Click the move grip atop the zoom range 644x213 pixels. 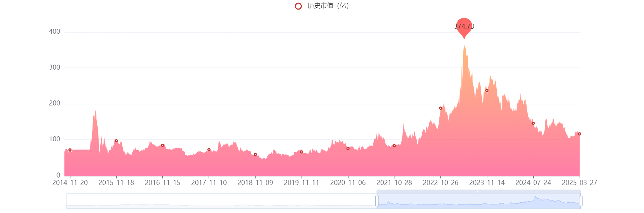click(479, 191)
